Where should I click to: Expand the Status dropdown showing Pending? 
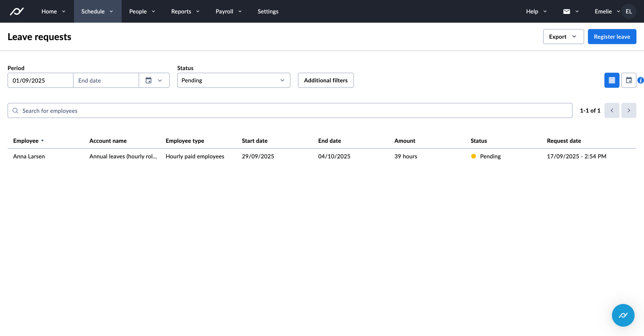233,80
